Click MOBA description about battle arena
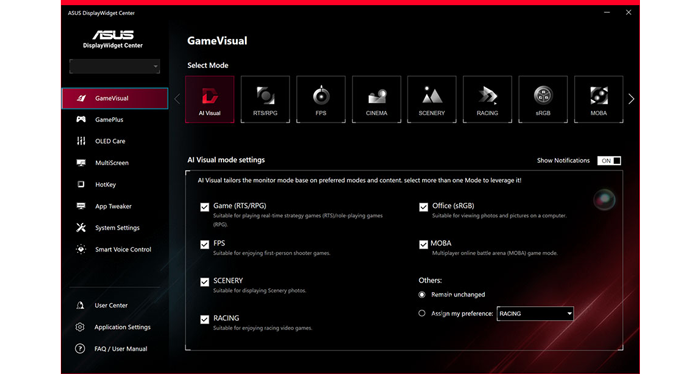700x374 pixels. click(495, 253)
